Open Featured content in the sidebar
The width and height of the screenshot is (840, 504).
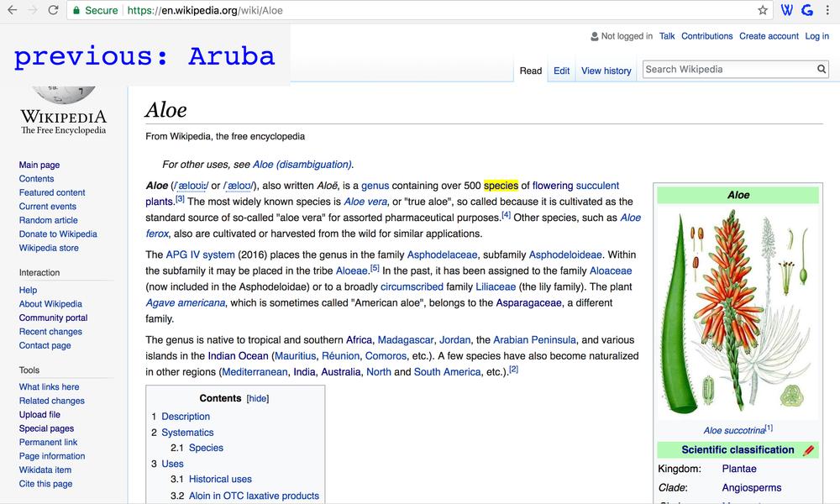(x=52, y=193)
